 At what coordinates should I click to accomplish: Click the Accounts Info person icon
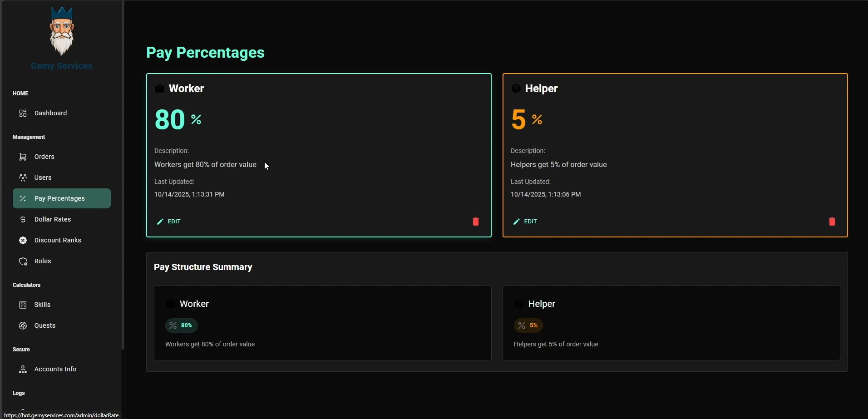coord(23,369)
